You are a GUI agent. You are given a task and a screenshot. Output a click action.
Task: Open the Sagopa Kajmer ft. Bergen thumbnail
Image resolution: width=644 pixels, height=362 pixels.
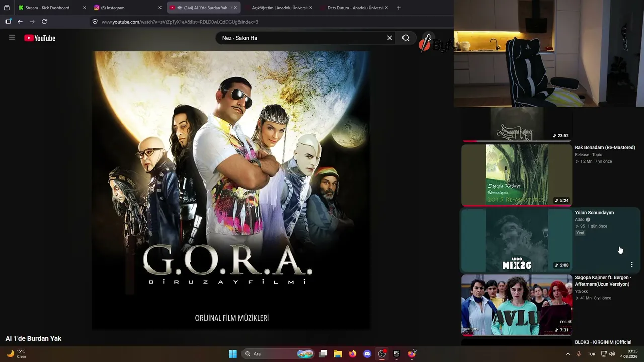[x=517, y=305]
